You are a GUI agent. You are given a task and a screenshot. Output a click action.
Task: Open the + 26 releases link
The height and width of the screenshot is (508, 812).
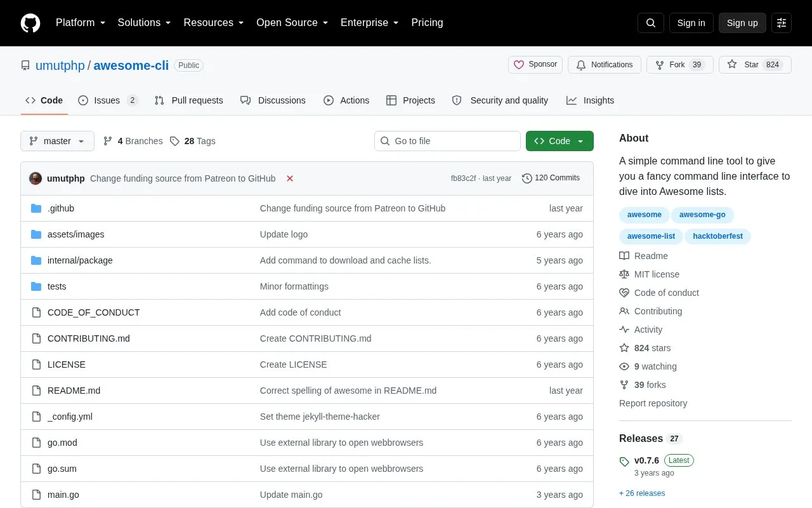coord(642,493)
